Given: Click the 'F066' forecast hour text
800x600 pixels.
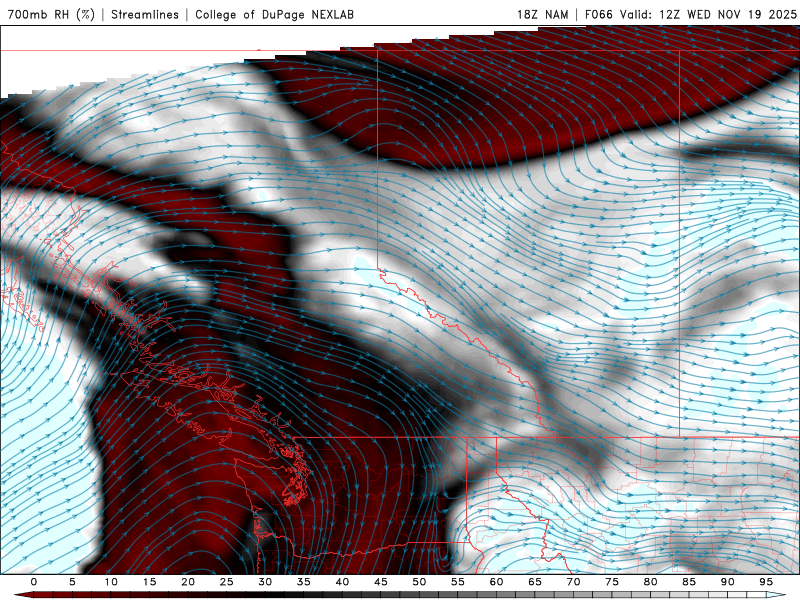Looking at the screenshot, I should coord(598,14).
